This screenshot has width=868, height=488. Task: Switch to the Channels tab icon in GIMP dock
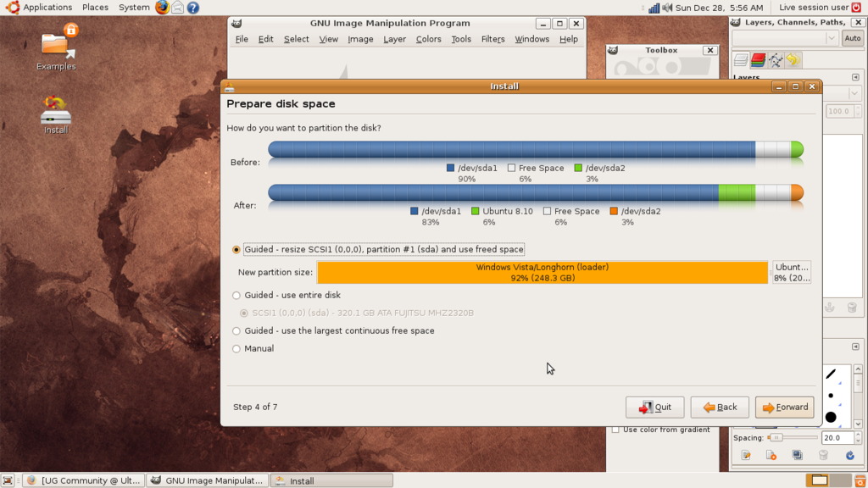[x=758, y=60]
